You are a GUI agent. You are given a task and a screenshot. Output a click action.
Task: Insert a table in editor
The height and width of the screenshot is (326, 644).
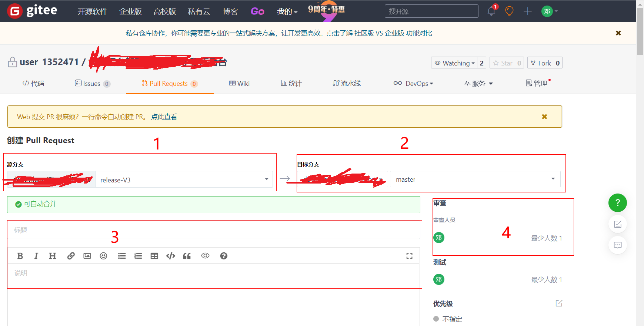point(154,256)
